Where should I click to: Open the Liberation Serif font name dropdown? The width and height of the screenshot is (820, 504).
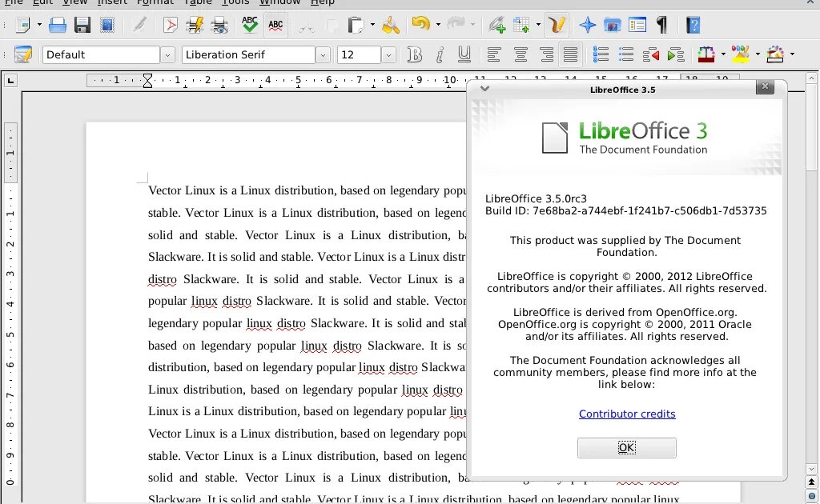pyautogui.click(x=323, y=54)
